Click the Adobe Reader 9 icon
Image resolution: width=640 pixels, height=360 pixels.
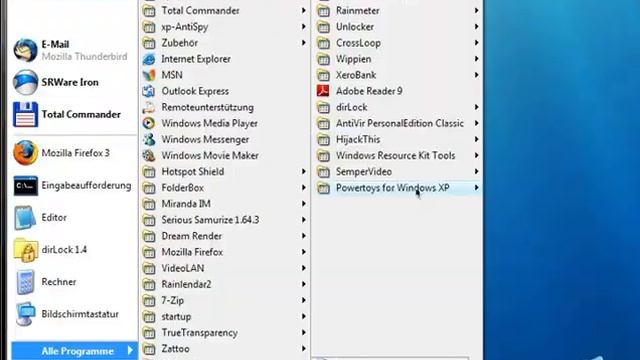[x=323, y=91]
